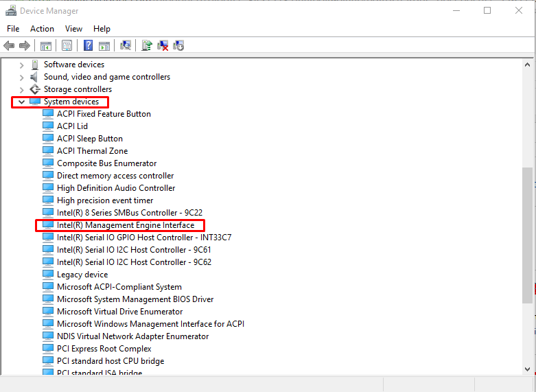Select the System devices category label
This screenshot has width=536, height=392.
(71, 102)
